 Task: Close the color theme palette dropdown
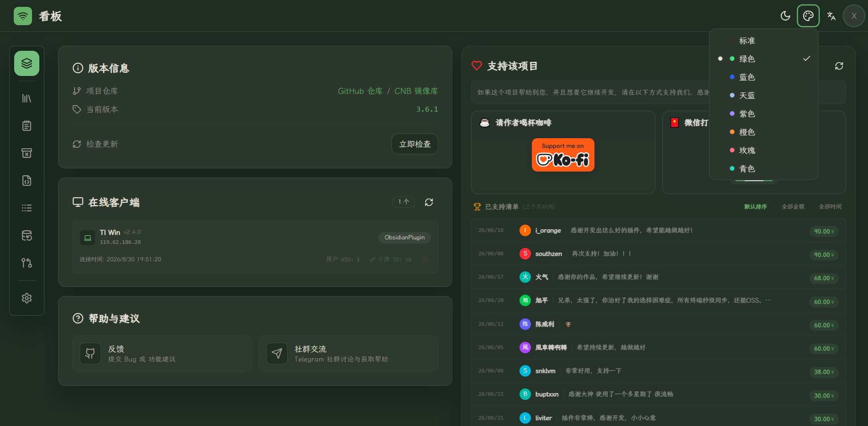[x=808, y=16]
